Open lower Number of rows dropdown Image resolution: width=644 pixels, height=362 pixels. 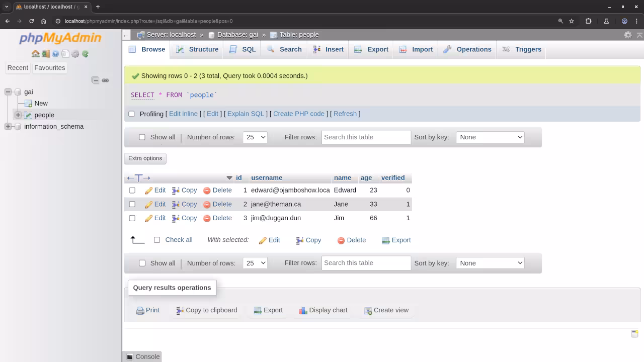coord(255,263)
